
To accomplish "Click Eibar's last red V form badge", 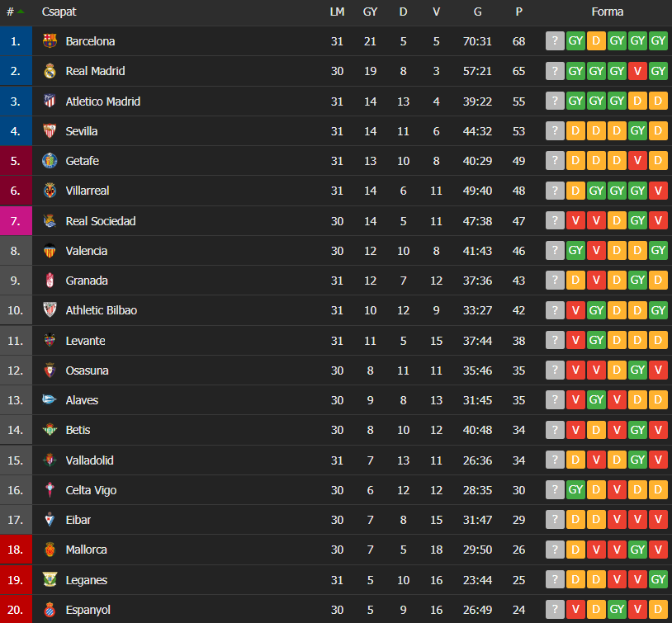I will click(658, 520).
